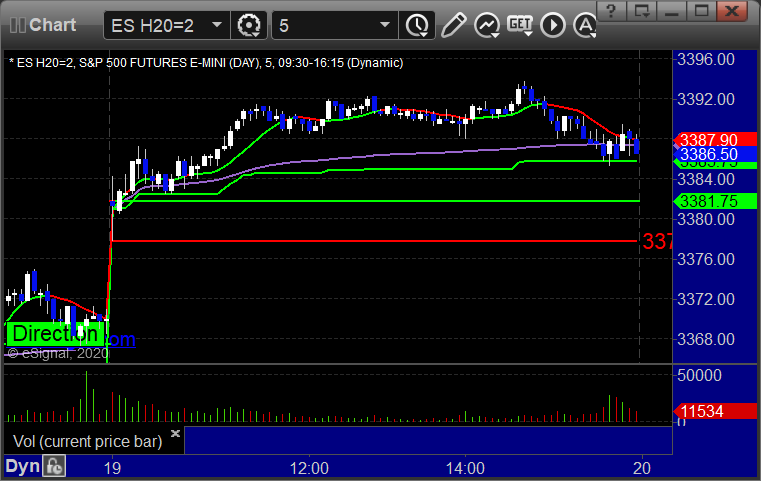Open the studies chart-line menu
Image resolution: width=761 pixels, height=481 pixels.
point(487,25)
